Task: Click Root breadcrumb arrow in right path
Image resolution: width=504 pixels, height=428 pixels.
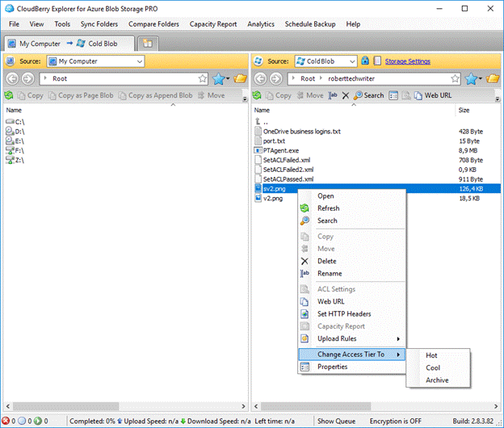Action: pyautogui.click(x=321, y=78)
